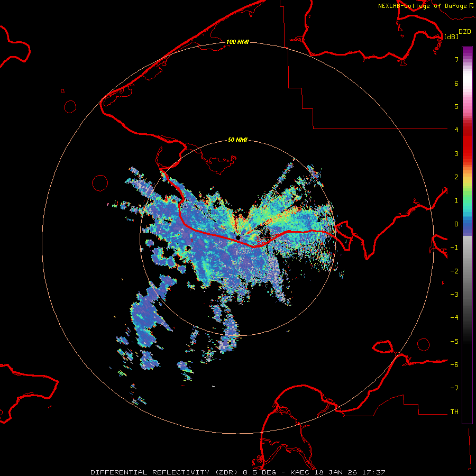
Task: Click the 3 dB scale value
Action: tap(456, 153)
